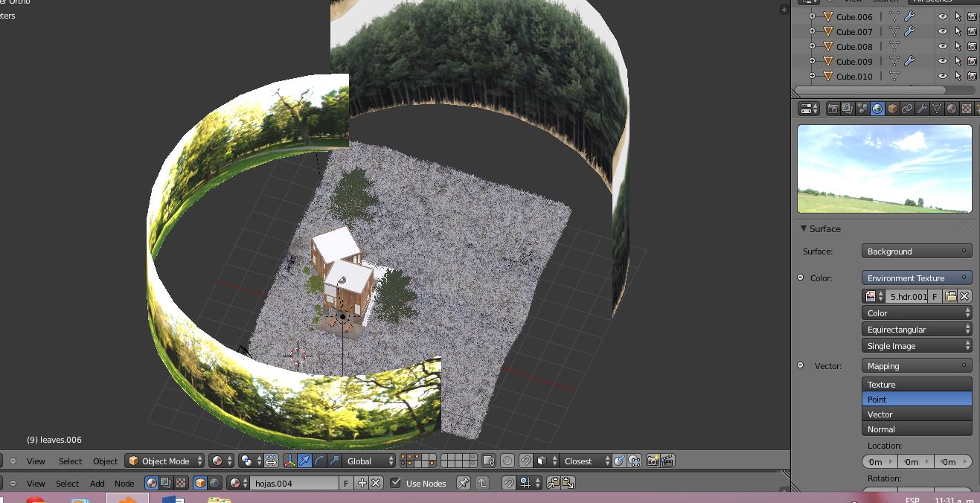Screen dimensions: 980x503
Task: Toggle selectability cursor for Cube.008
Action: [958, 46]
